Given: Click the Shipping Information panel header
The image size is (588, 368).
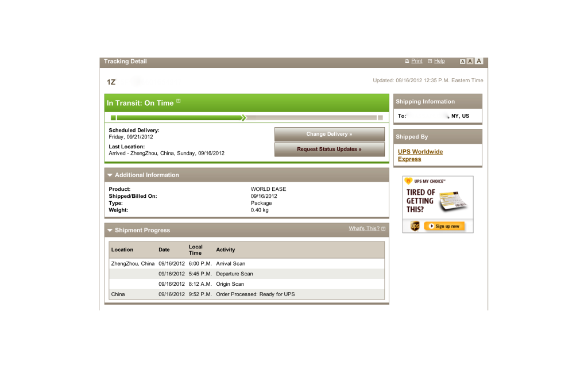Looking at the screenshot, I should [438, 101].
